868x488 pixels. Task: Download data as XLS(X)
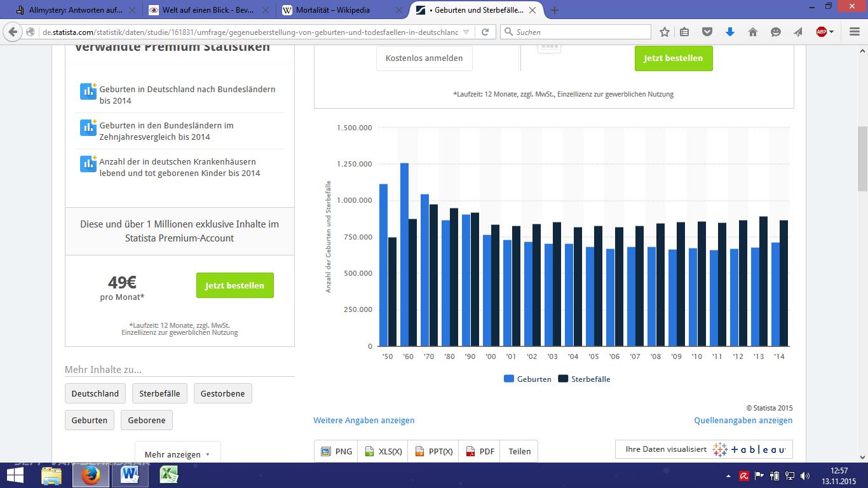[x=383, y=451]
